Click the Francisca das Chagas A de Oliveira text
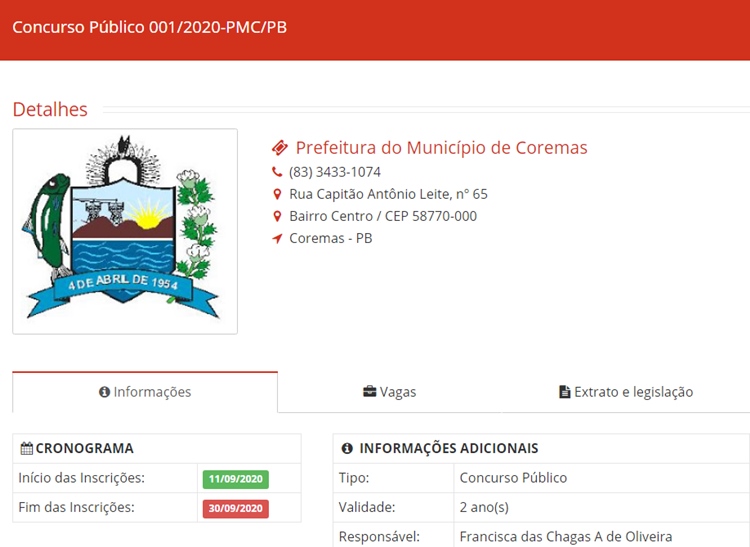 tap(565, 537)
